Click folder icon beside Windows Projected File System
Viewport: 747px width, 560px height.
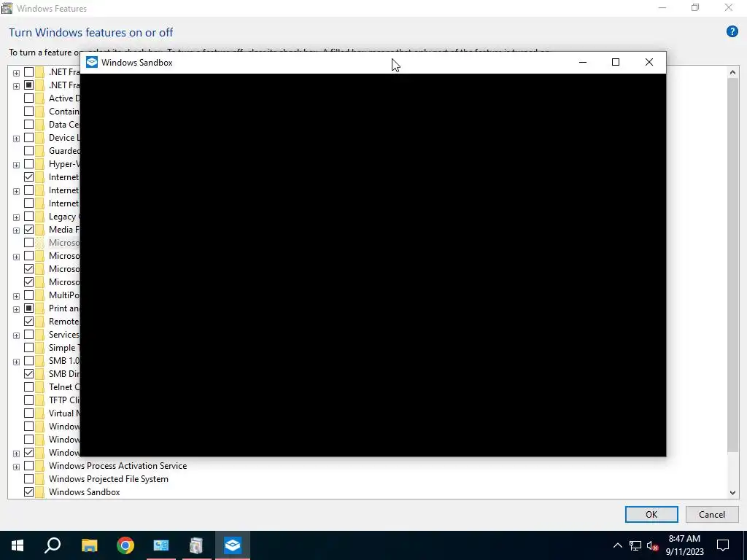pyautogui.click(x=40, y=479)
